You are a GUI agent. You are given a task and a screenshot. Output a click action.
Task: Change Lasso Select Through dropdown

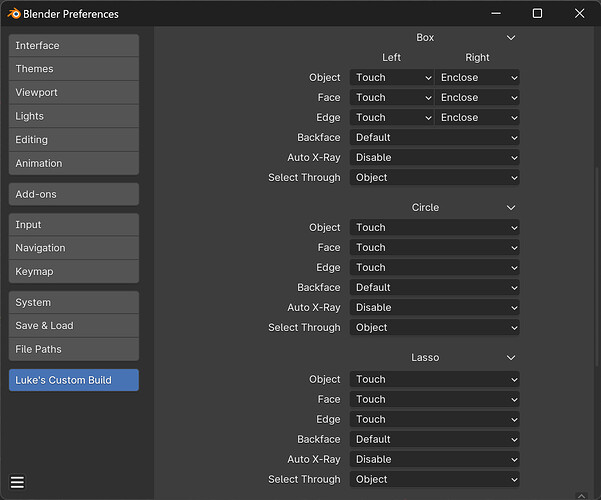(435, 479)
